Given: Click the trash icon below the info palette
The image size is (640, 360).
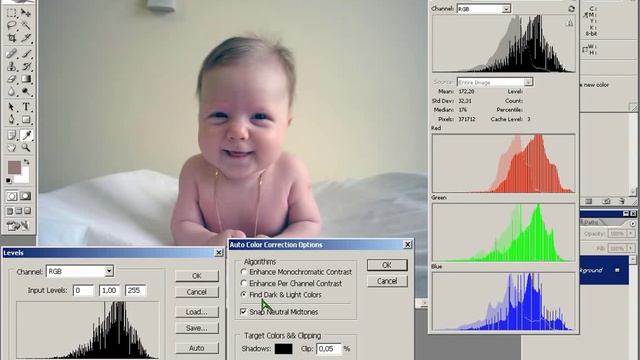Looking at the screenshot, I should click(622, 201).
